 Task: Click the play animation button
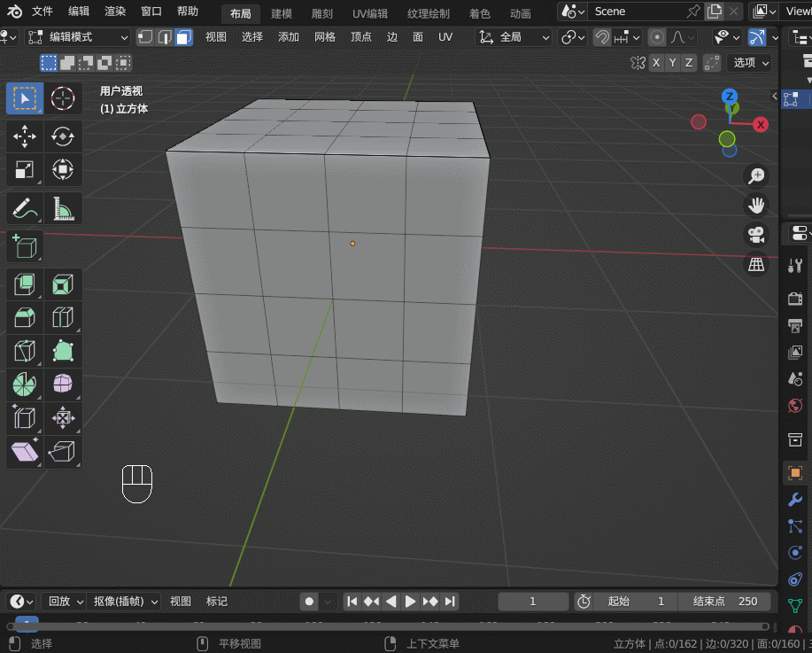point(410,602)
